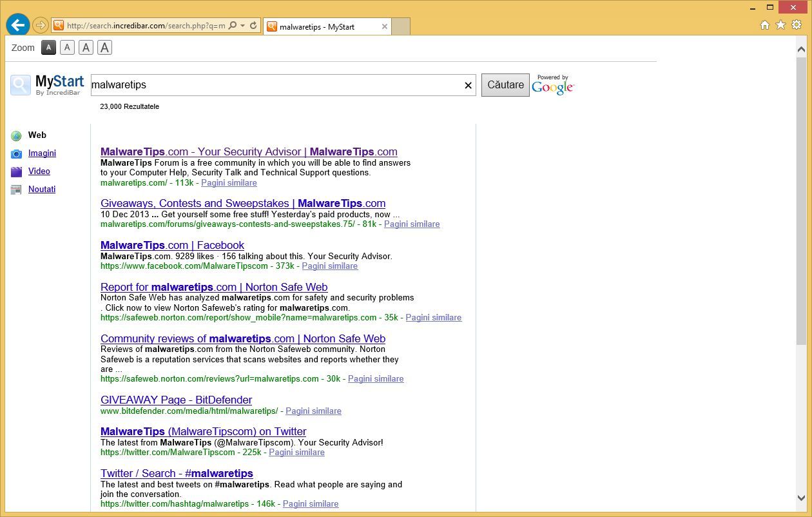Open the Favorites star icon
Image resolution: width=812 pixels, height=517 pixels.
click(780, 24)
